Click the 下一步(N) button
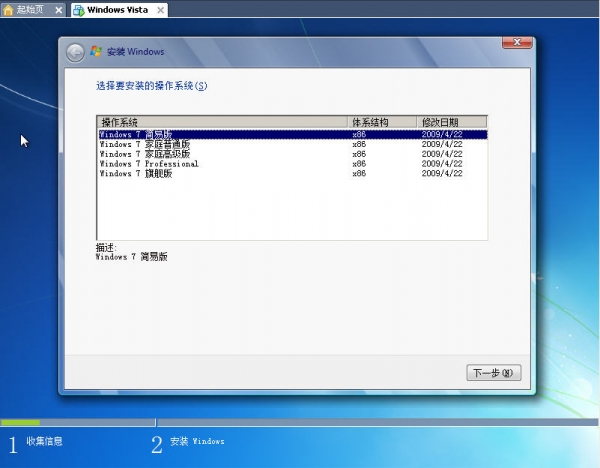 (x=494, y=372)
